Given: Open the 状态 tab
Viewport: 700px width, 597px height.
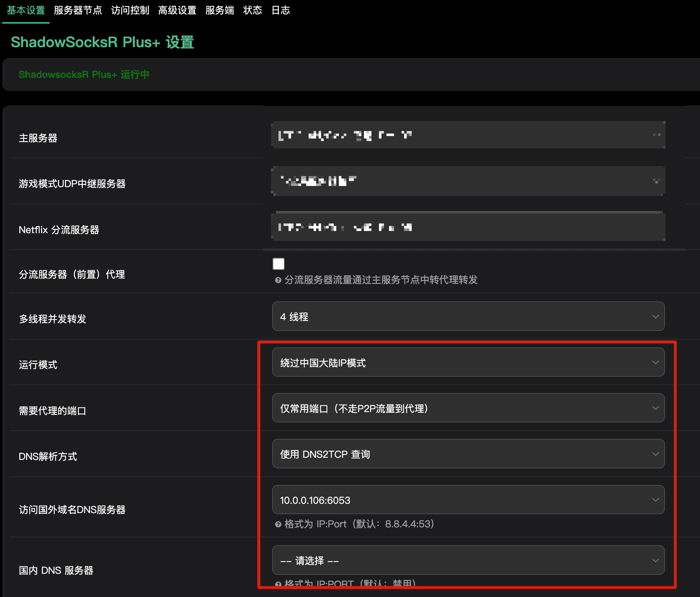Looking at the screenshot, I should (252, 10).
